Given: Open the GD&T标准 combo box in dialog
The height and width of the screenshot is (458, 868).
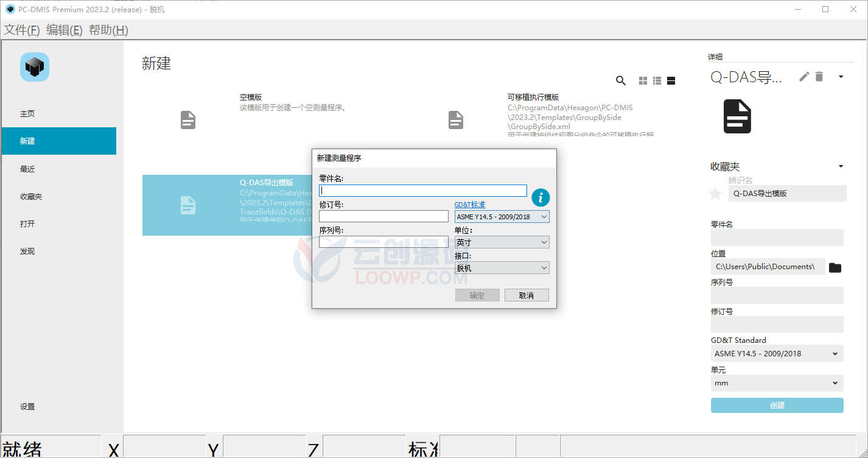Looking at the screenshot, I should (x=502, y=217).
